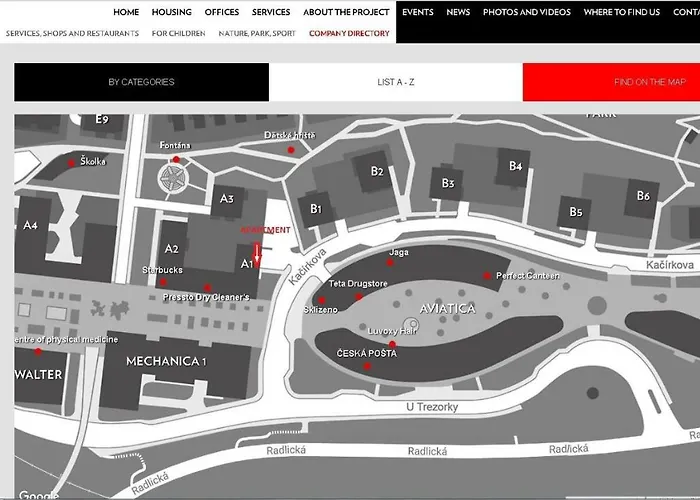Click the Jaga map marker
Image resolution: width=700 pixels, height=500 pixels.
[390, 262]
